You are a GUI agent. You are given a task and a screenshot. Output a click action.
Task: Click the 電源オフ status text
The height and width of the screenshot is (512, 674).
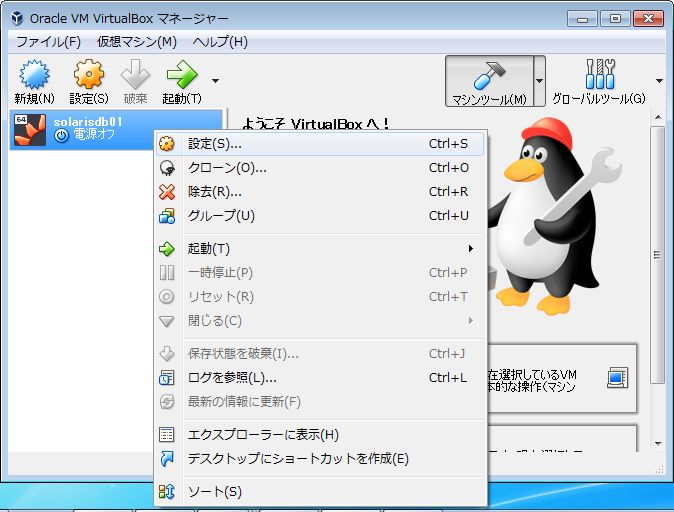click(x=94, y=135)
